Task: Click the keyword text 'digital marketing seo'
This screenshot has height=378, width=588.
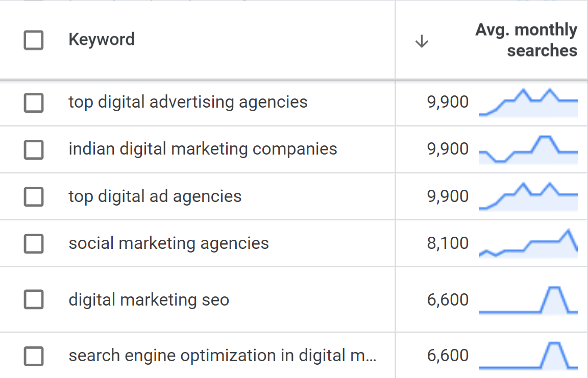Action: click(149, 300)
